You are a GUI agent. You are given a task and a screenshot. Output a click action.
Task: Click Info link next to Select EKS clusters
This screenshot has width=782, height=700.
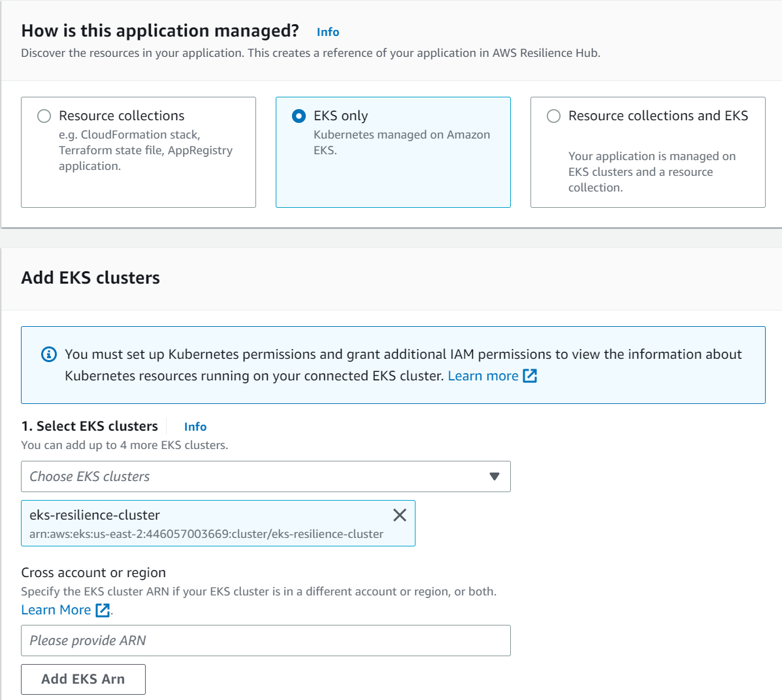[x=195, y=427]
